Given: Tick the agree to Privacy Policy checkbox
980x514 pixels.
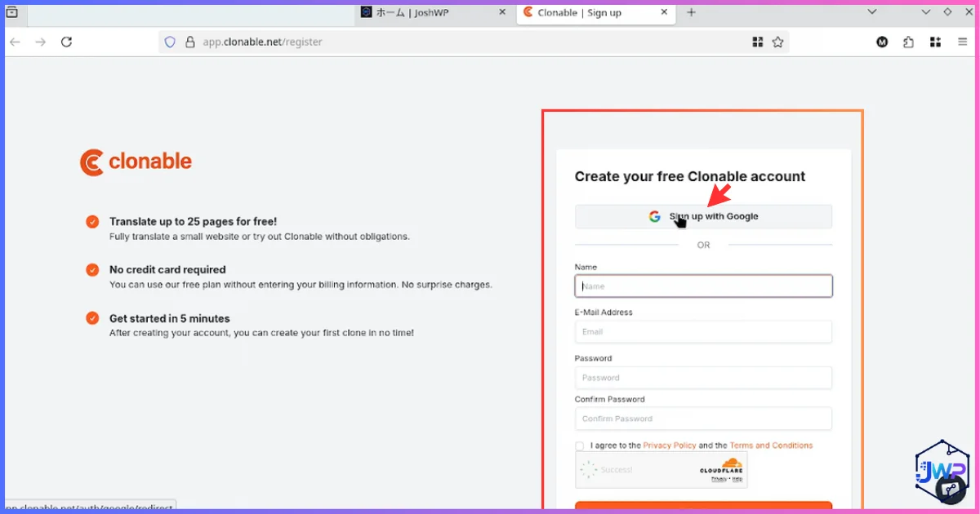Looking at the screenshot, I should point(580,446).
